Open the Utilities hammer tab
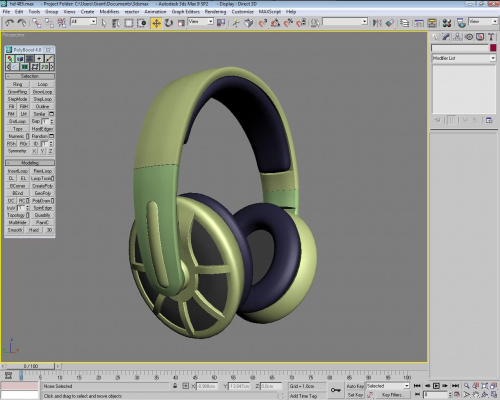Image resolution: width=500 pixels, height=400 pixels. pos(491,37)
